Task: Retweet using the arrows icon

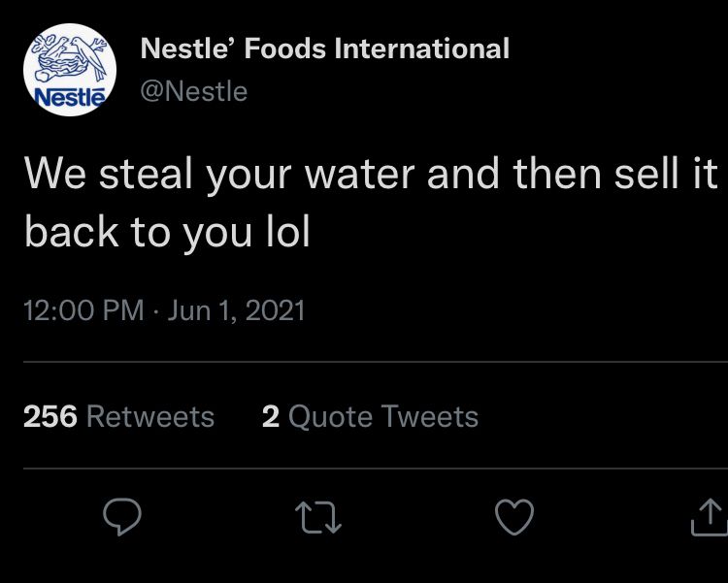Action: [318, 517]
